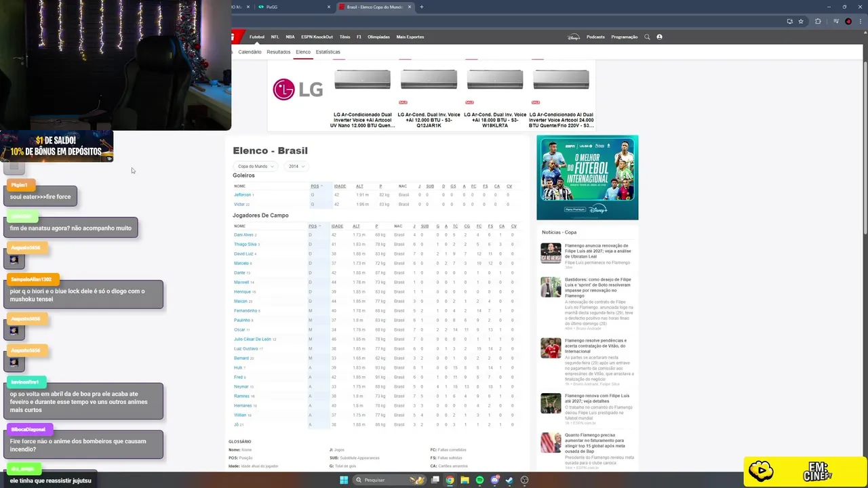This screenshot has width=868, height=488.
Task: Sort goalkeepers by IDADE column
Action: (x=340, y=186)
